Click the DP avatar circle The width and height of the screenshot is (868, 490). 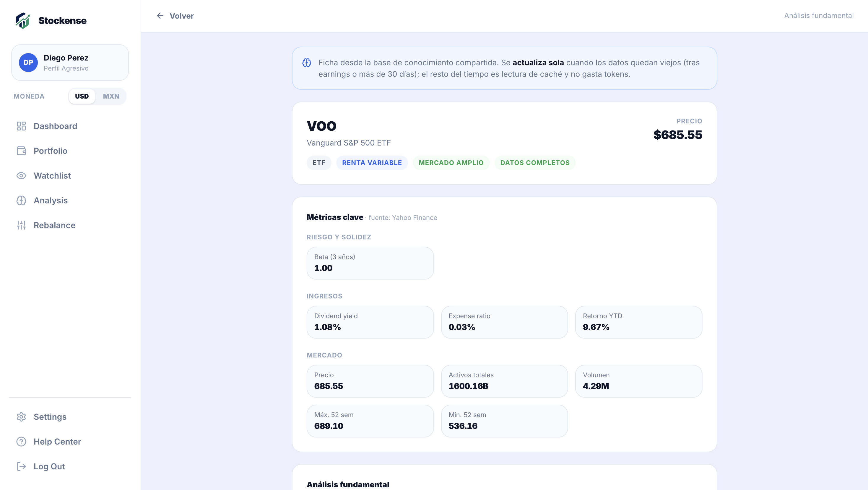[x=28, y=63]
